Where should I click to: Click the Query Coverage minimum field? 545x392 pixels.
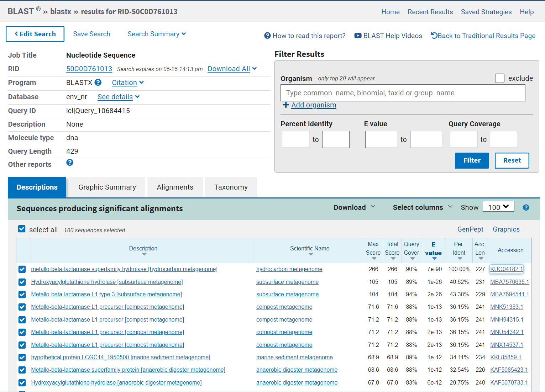tap(463, 139)
